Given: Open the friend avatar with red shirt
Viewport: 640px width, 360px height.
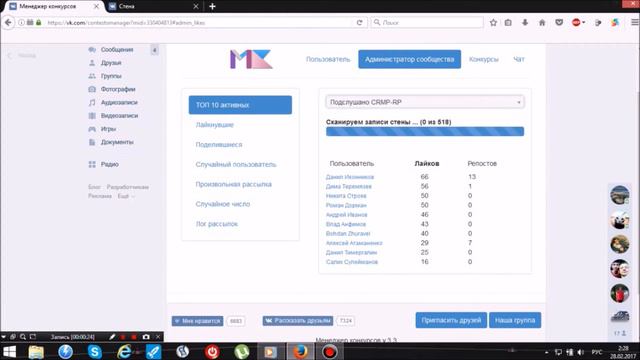Looking at the screenshot, I should (x=620, y=293).
